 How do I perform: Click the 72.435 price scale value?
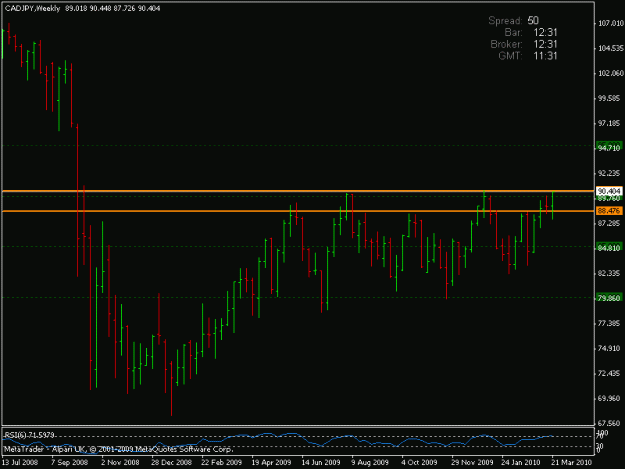[609, 373]
